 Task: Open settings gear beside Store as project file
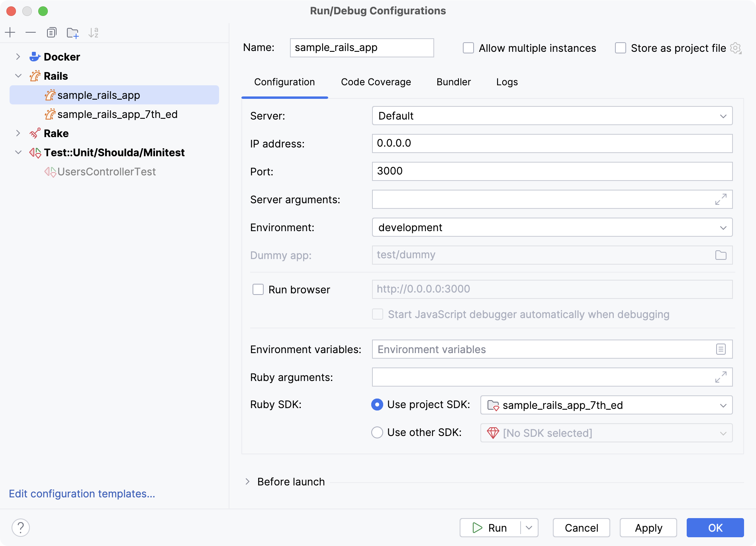tap(736, 48)
